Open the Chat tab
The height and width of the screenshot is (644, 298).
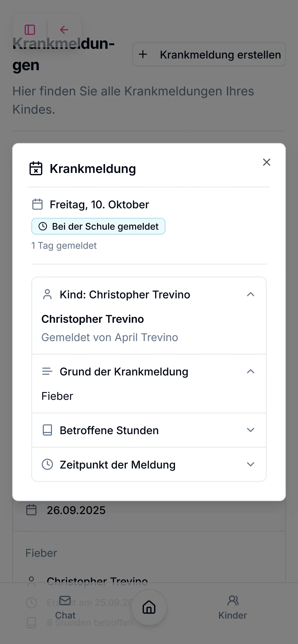pyautogui.click(x=65, y=607)
